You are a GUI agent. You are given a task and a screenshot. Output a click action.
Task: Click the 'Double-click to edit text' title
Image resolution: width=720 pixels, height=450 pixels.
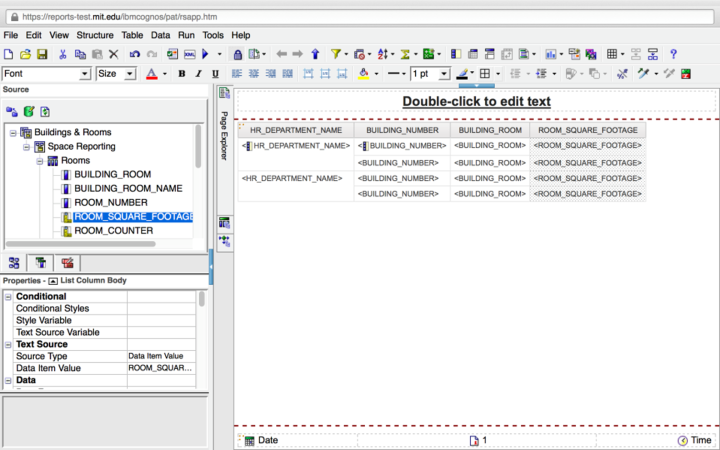tap(476, 101)
